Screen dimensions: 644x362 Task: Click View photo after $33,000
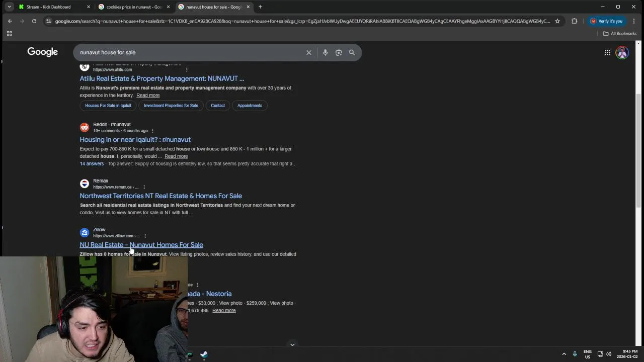pos(231,303)
